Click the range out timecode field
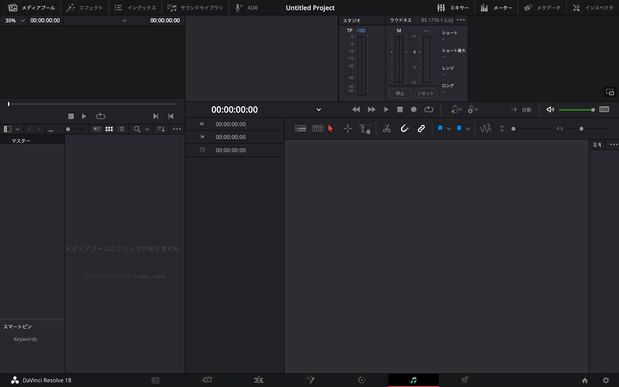619x387 pixels. pyautogui.click(x=231, y=137)
